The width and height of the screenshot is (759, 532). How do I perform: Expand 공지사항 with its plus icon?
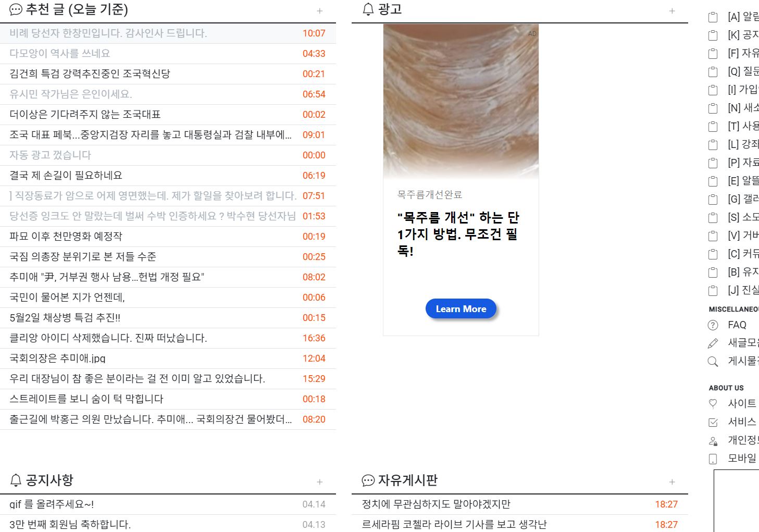click(x=320, y=482)
